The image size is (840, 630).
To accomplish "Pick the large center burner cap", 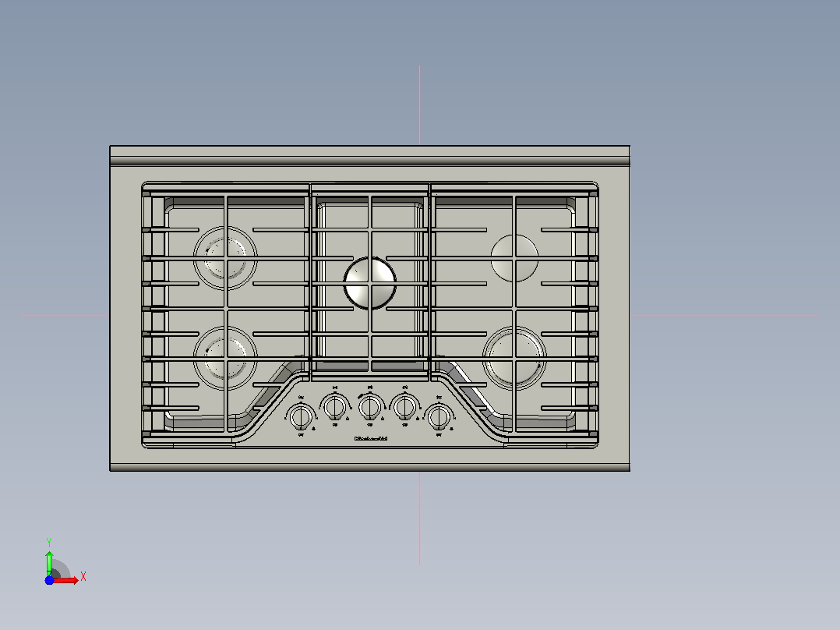I will 370,283.
